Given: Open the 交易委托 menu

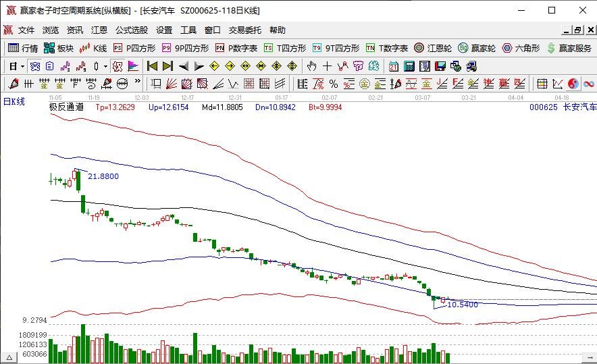Looking at the screenshot, I should coord(245,30).
